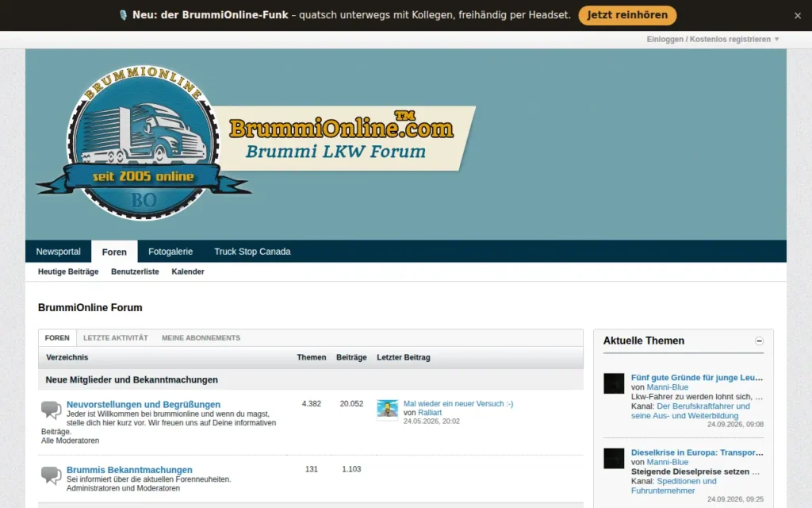The width and height of the screenshot is (812, 508).
Task: Open the Truck Stop Canada tab
Action: coord(252,252)
